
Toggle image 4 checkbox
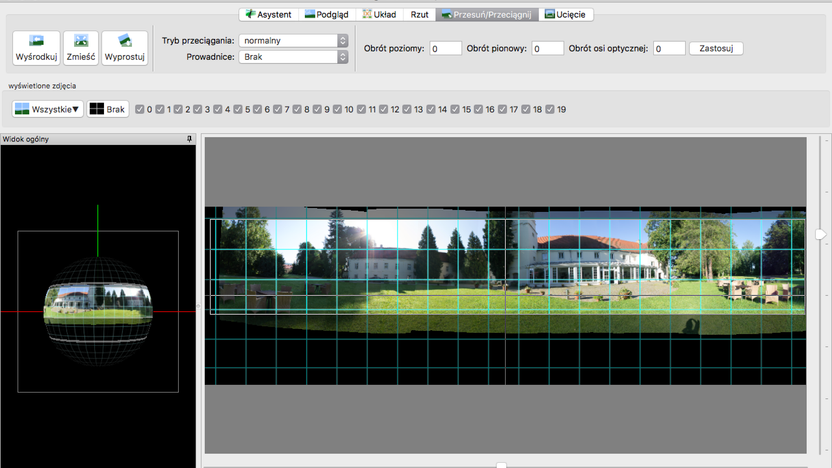218,109
